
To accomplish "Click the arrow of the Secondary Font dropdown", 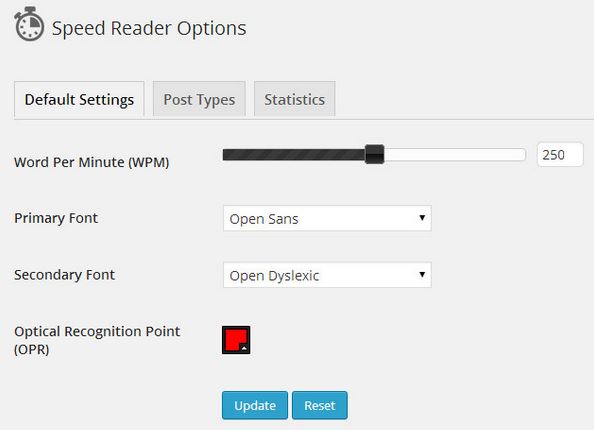I will tap(422, 274).
